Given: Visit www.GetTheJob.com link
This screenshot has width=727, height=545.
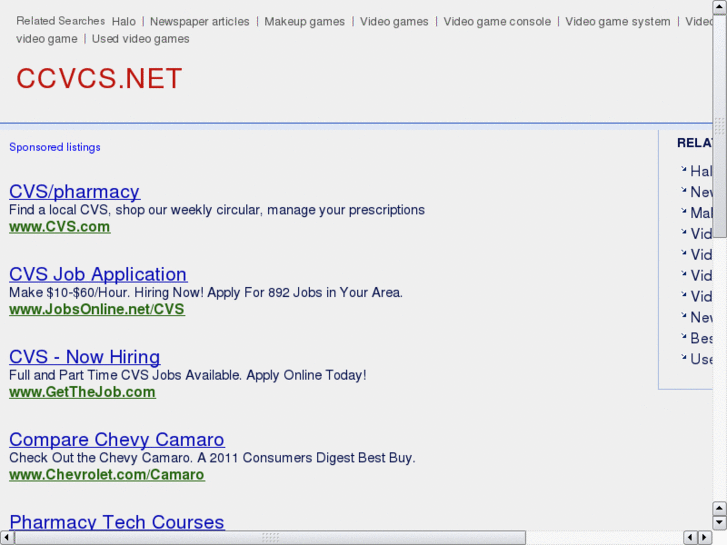Looking at the screenshot, I should (83, 392).
